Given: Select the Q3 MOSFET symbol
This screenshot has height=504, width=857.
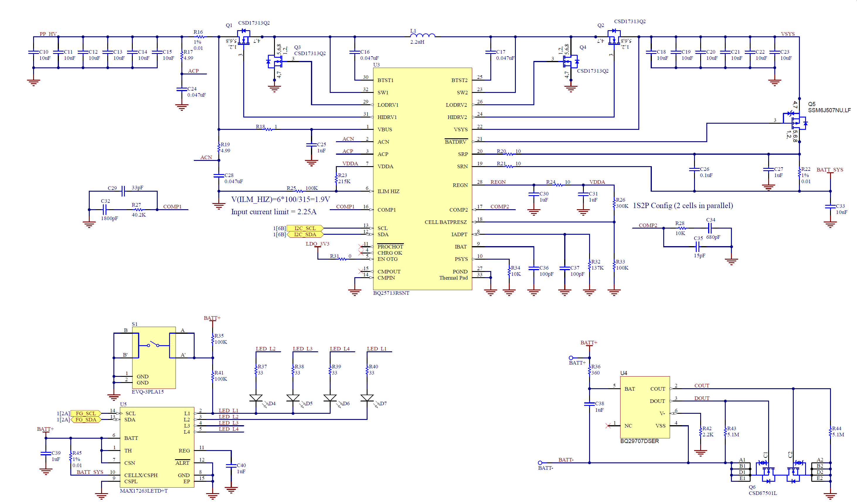Looking at the screenshot, I should (276, 62).
